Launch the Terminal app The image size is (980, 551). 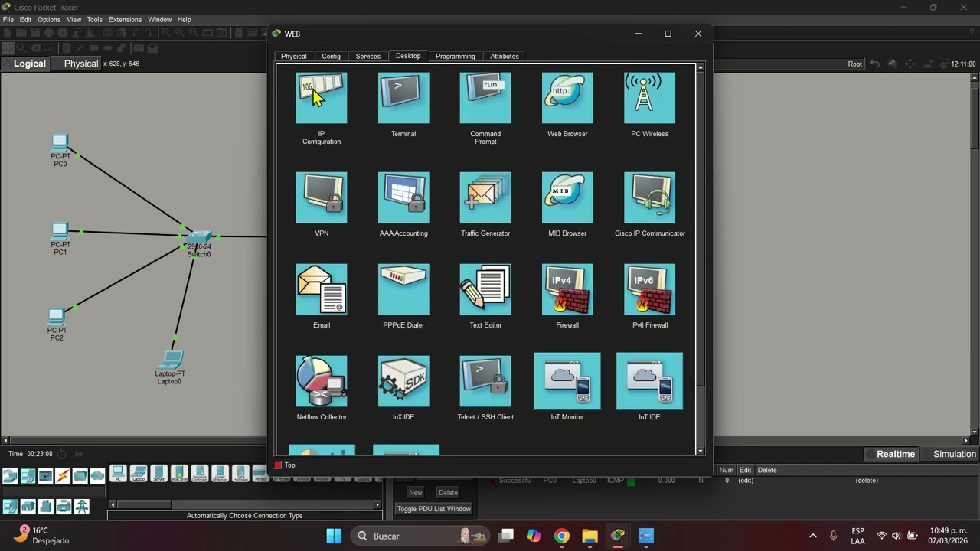tap(403, 98)
